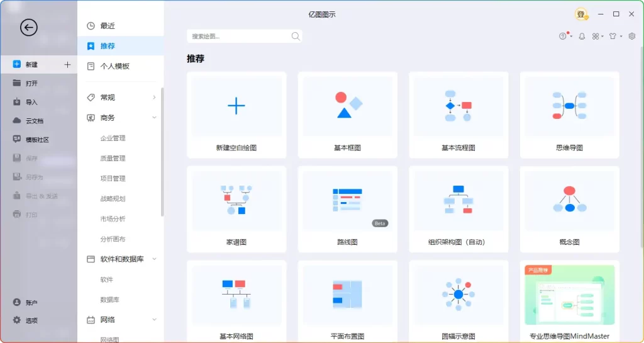The width and height of the screenshot is (644, 343).
Task: Click the 常规 category label
Action: pyautogui.click(x=108, y=98)
